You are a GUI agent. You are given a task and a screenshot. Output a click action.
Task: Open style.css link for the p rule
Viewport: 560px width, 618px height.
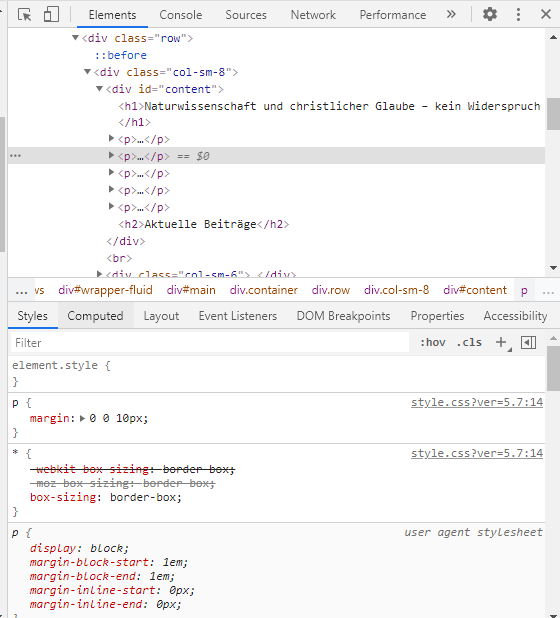click(x=477, y=402)
